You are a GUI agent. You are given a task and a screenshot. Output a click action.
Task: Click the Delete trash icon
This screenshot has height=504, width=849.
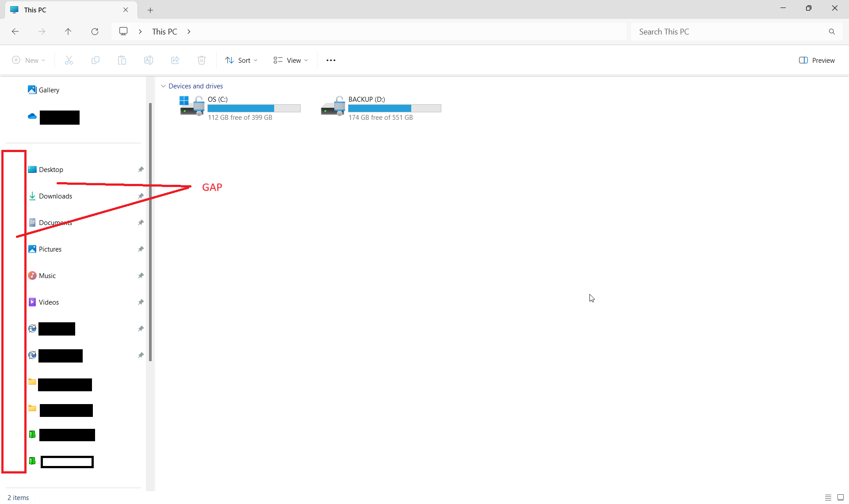(x=202, y=60)
